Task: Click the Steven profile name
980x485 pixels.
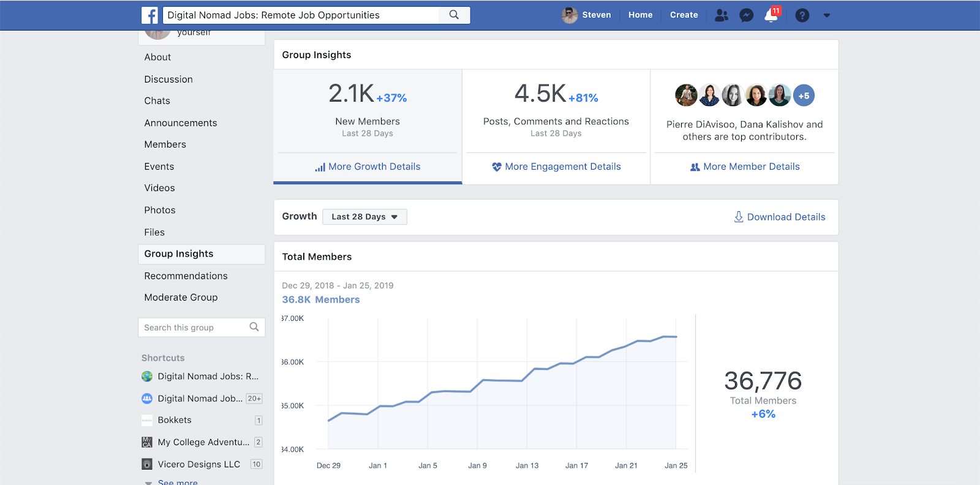Action: pyautogui.click(x=597, y=15)
